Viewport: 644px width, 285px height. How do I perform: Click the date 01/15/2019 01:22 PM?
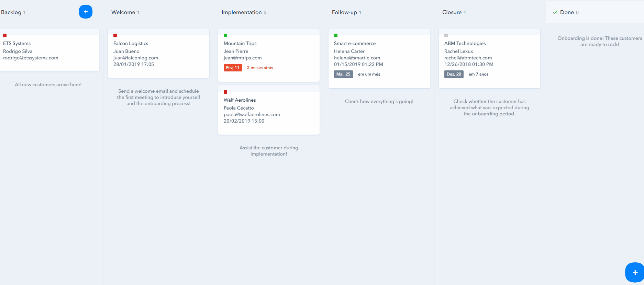(x=358, y=64)
